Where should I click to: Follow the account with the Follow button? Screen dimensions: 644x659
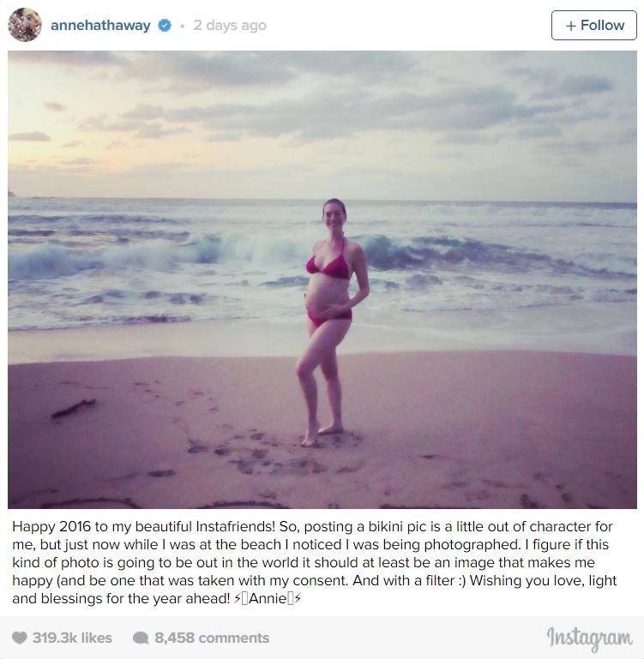pos(594,25)
